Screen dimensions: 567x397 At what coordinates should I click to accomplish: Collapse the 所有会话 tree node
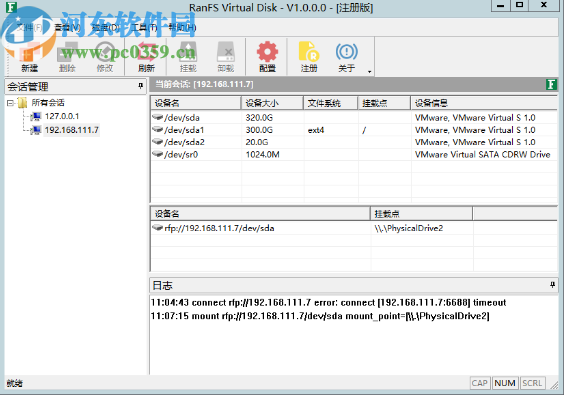pyautogui.click(x=10, y=103)
